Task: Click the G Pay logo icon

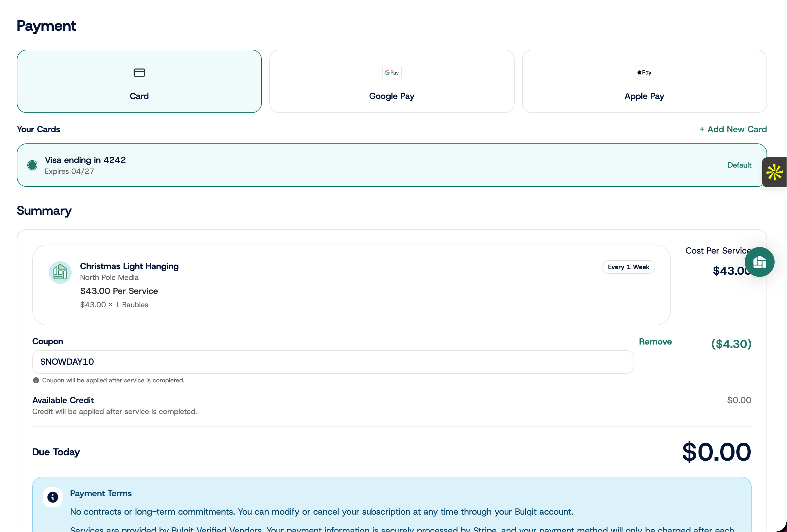Action: [x=392, y=72]
